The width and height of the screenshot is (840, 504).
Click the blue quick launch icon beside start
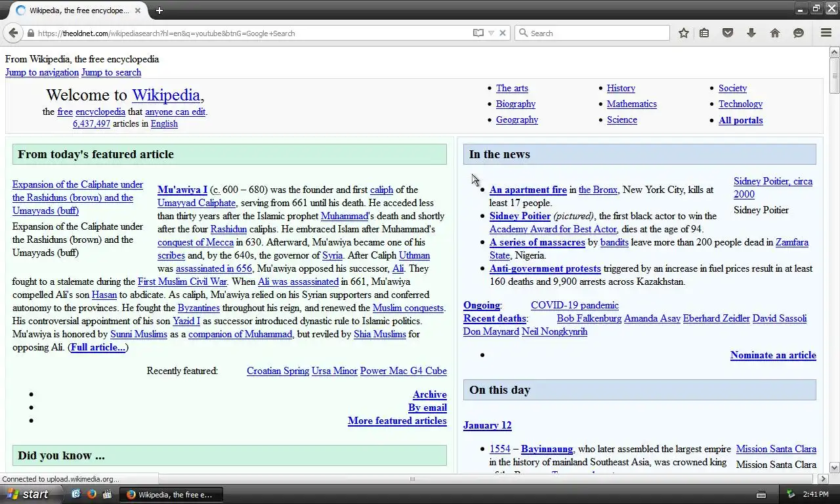75,494
